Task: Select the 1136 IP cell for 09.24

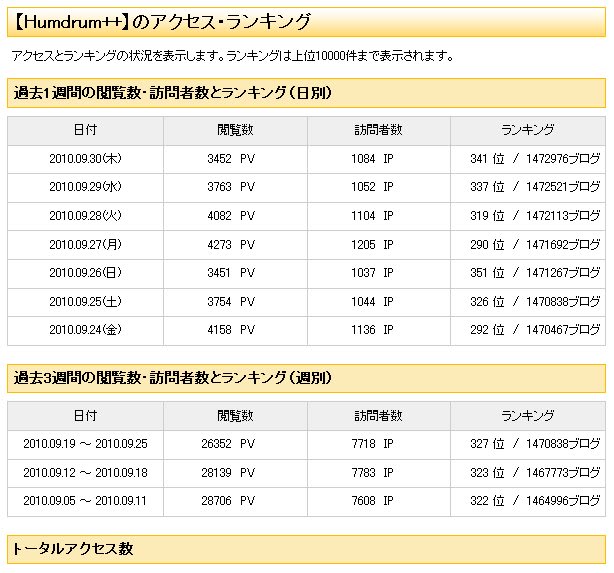Action: click(x=379, y=331)
